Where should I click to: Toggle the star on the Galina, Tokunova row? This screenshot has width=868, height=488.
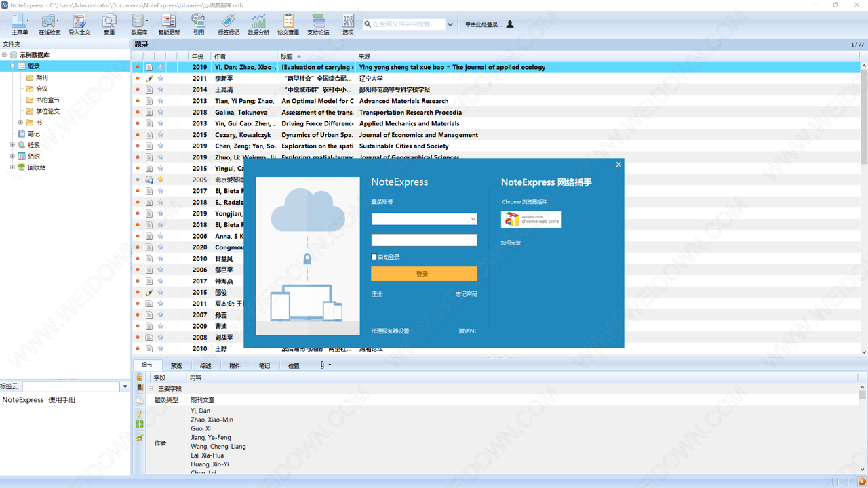pos(161,113)
